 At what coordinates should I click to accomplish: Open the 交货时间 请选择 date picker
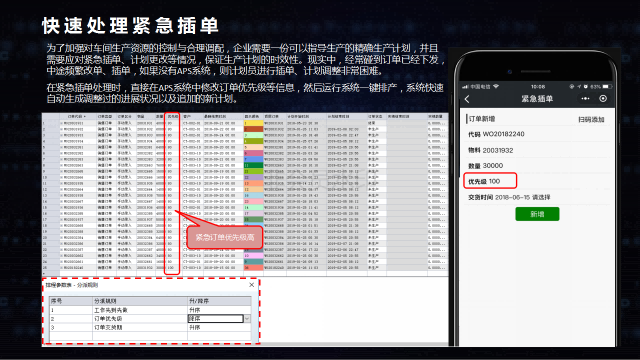point(537,197)
